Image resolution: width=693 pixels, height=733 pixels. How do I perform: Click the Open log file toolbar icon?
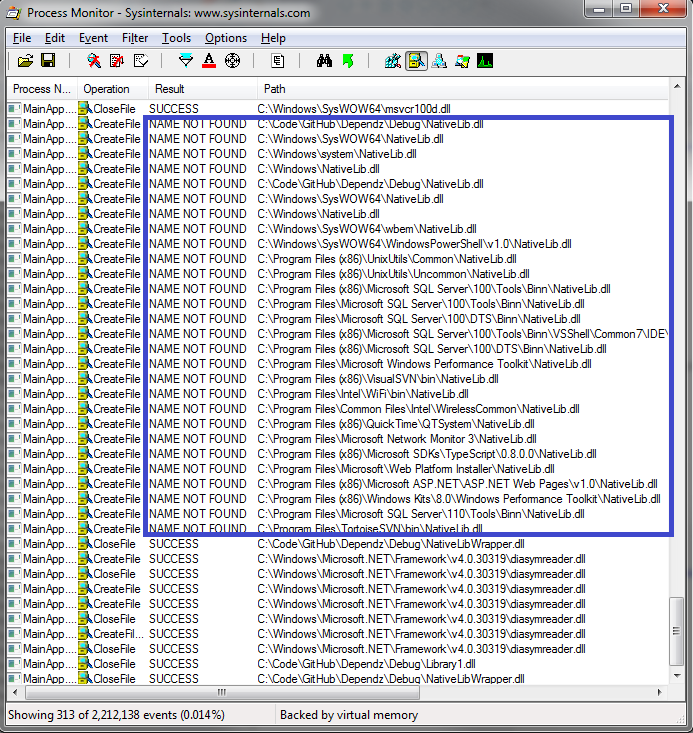tap(25, 61)
